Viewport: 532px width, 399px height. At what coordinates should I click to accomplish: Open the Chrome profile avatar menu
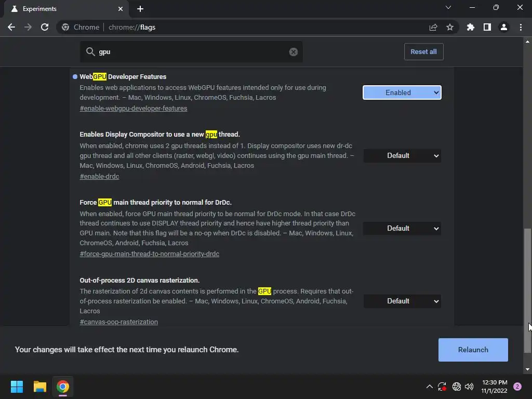(504, 27)
